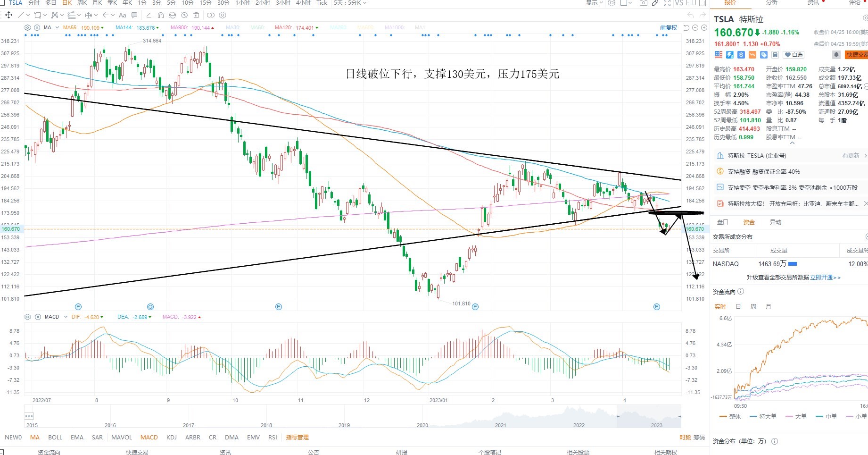Viewport: 868px width, 455px height.
Task: Open fund flow info icon
Action: click(x=741, y=292)
